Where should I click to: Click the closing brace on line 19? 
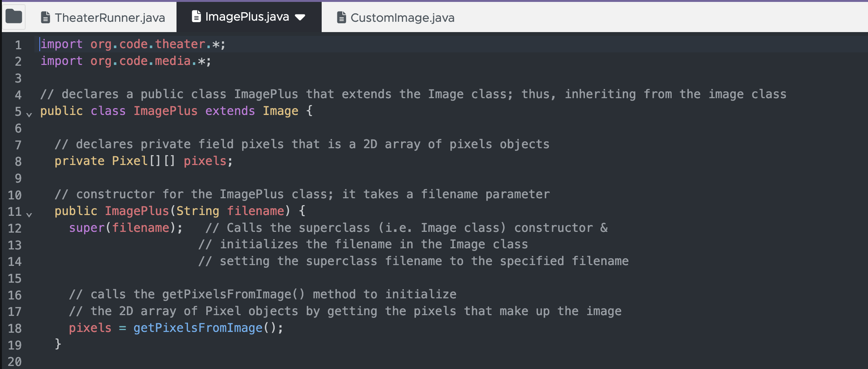coord(58,344)
